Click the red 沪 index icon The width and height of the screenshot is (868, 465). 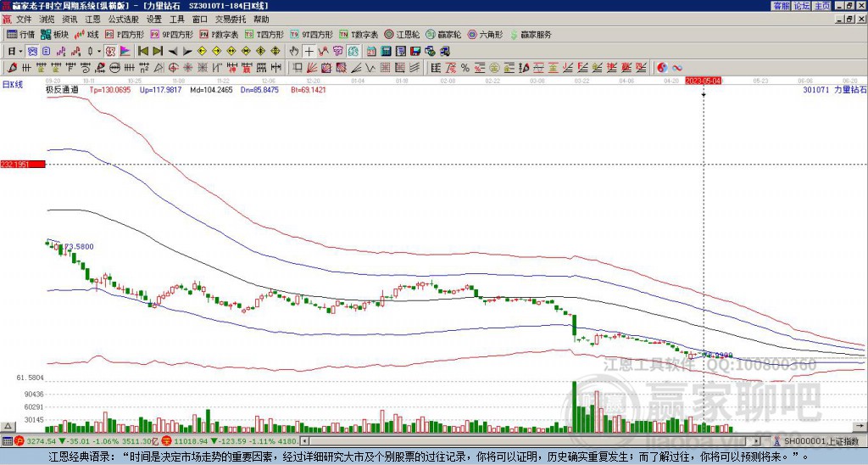pos(19,441)
